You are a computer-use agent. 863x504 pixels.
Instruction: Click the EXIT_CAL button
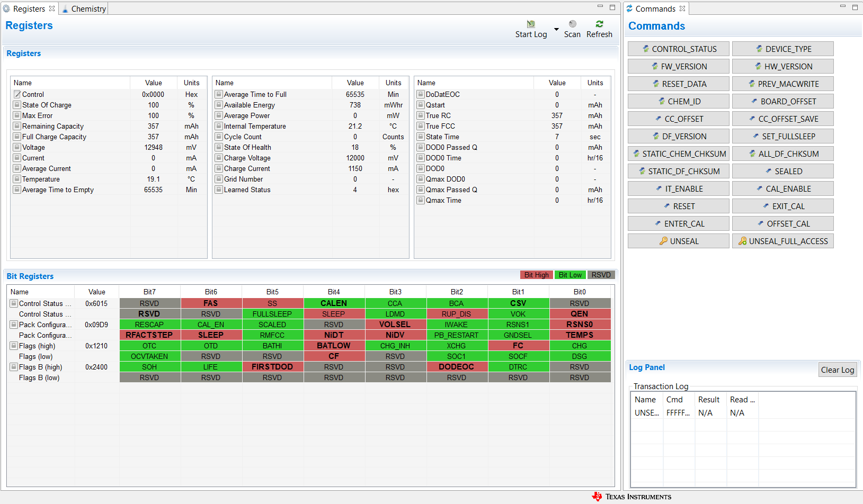[x=783, y=206]
